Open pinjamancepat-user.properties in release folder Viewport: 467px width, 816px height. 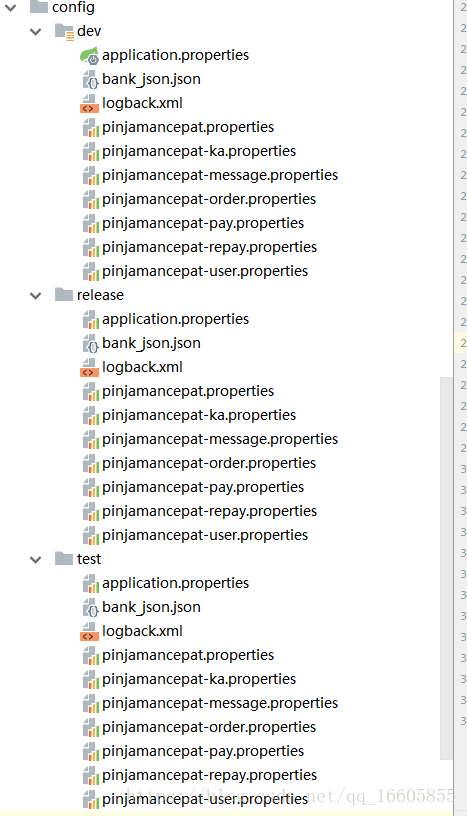click(x=205, y=534)
